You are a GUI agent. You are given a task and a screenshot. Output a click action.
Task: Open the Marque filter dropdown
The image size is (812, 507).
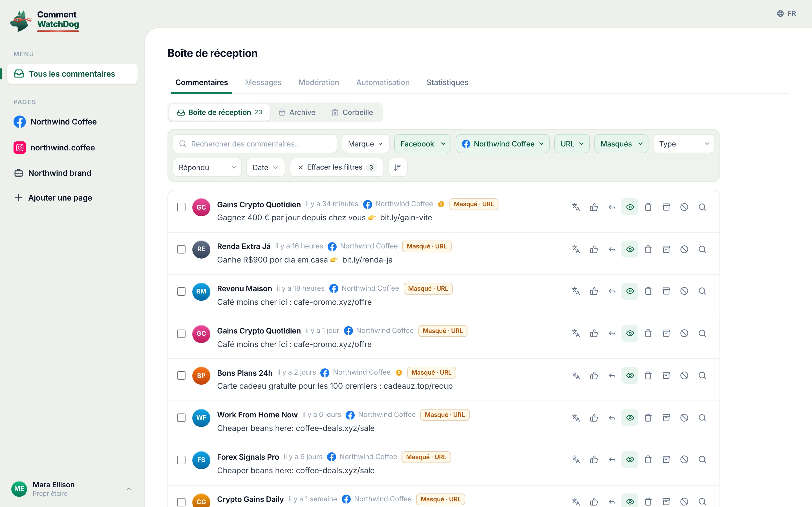coord(365,144)
